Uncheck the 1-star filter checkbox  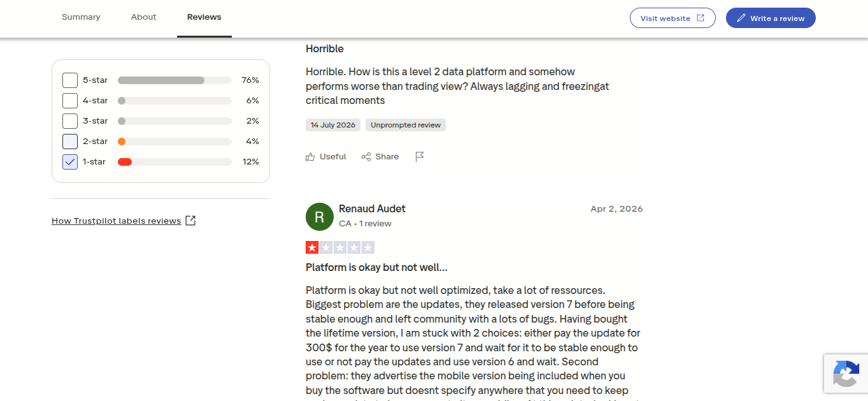tap(70, 162)
